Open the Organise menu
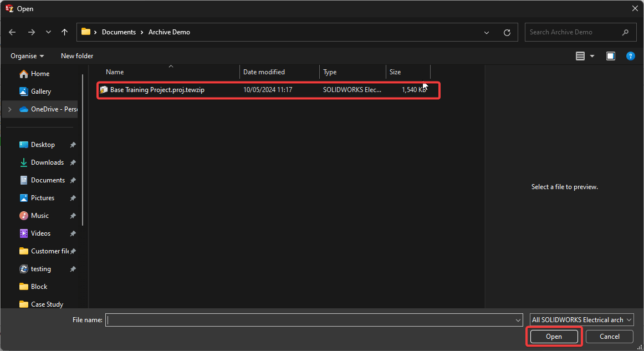The image size is (644, 351). click(27, 56)
